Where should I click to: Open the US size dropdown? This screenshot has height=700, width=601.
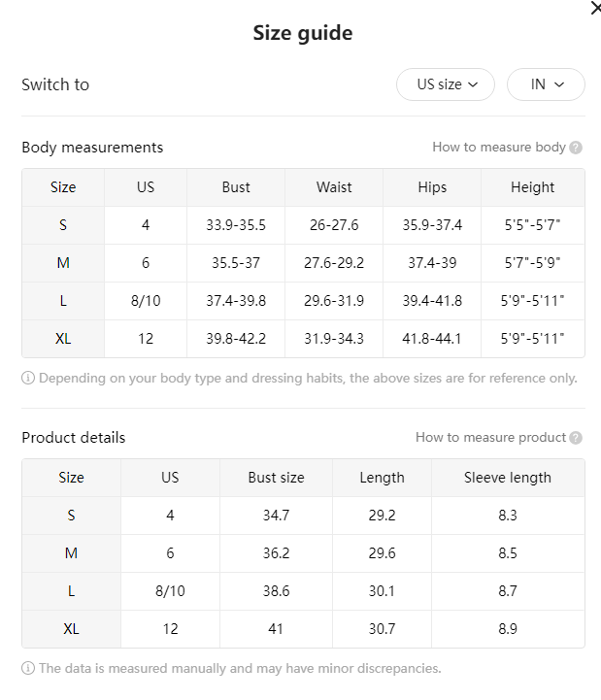point(446,84)
